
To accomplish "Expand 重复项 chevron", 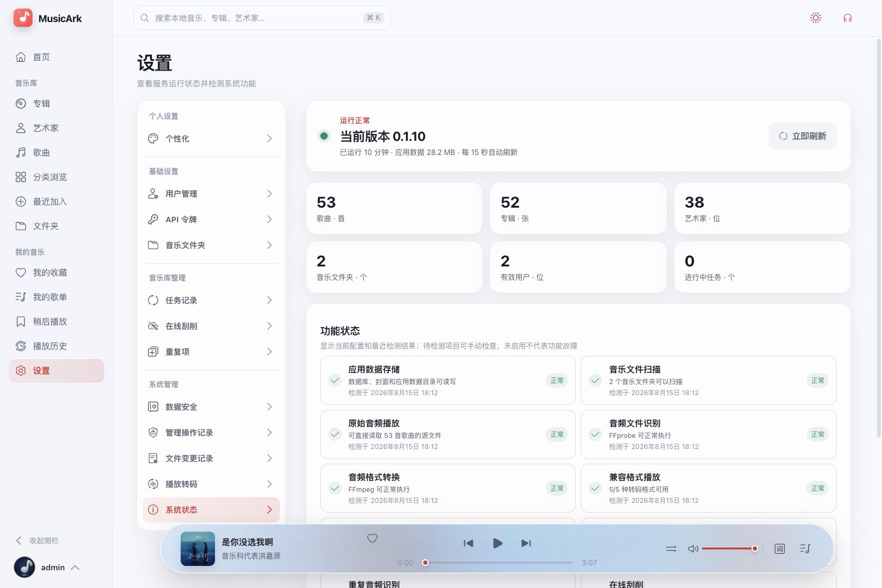I will tap(269, 352).
